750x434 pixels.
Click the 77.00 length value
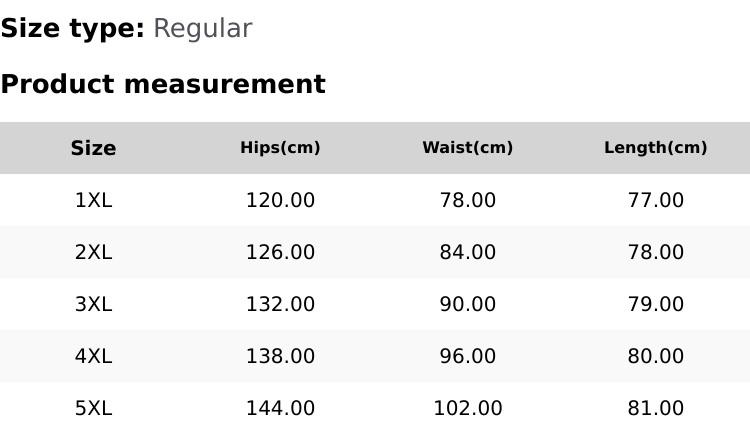[x=655, y=200]
